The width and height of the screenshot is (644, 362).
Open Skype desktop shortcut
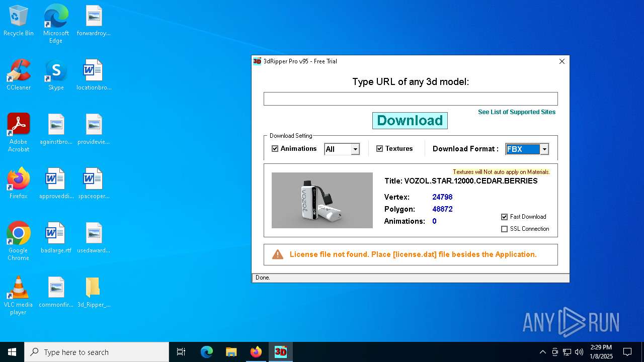click(x=56, y=75)
